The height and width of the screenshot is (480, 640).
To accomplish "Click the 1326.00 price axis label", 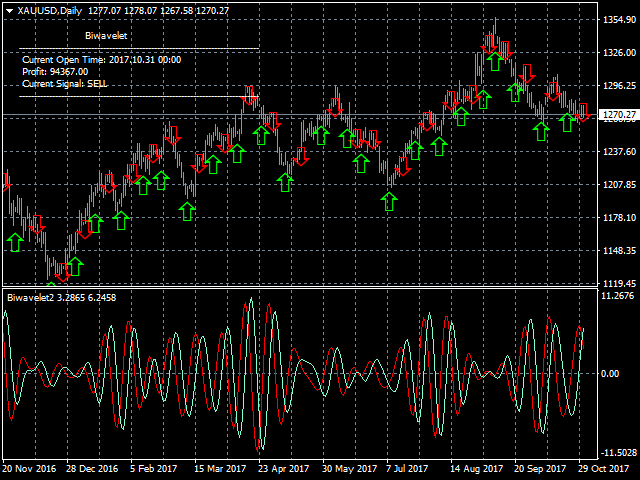I will (619, 53).
